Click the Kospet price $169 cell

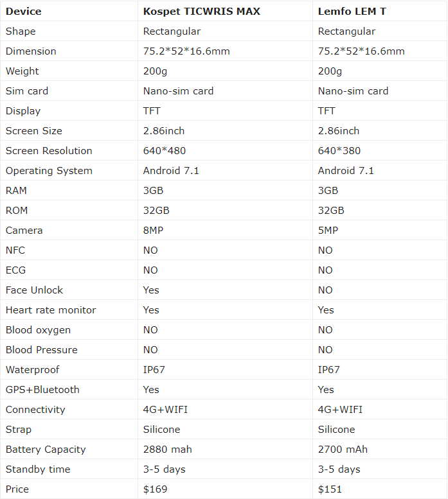coord(155,489)
